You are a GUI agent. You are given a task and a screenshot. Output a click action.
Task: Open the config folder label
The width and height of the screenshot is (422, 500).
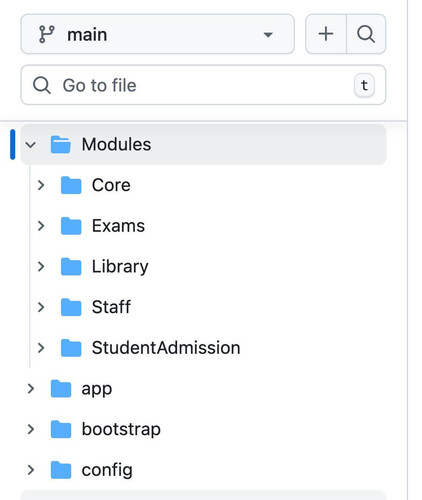[x=107, y=470]
